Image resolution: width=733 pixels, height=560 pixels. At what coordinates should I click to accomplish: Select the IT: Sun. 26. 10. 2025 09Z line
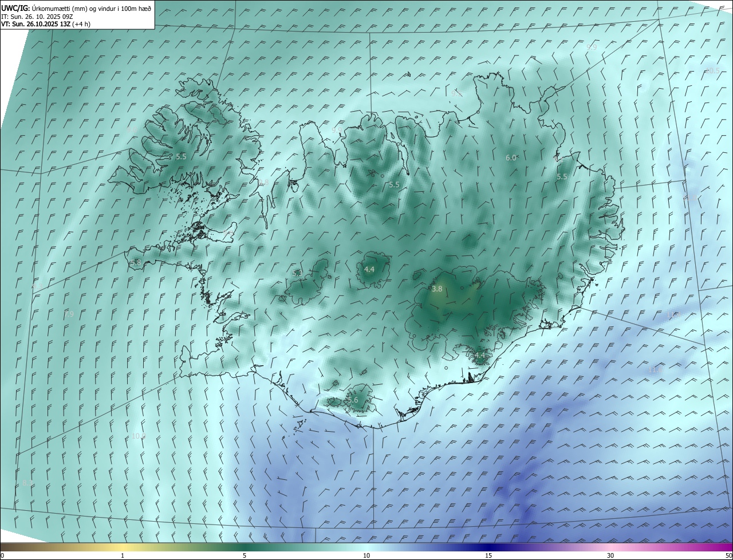click(x=37, y=17)
